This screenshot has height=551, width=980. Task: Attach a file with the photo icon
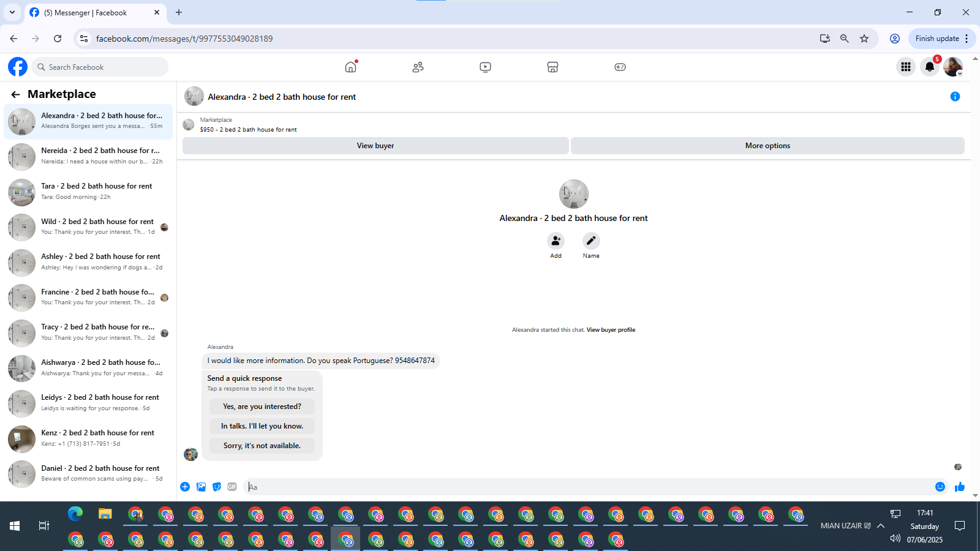(201, 487)
